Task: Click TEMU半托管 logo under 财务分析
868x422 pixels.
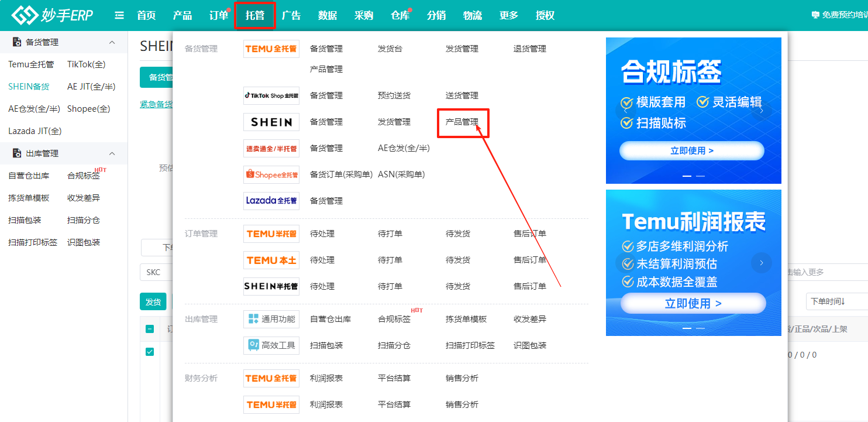Action: [271, 404]
